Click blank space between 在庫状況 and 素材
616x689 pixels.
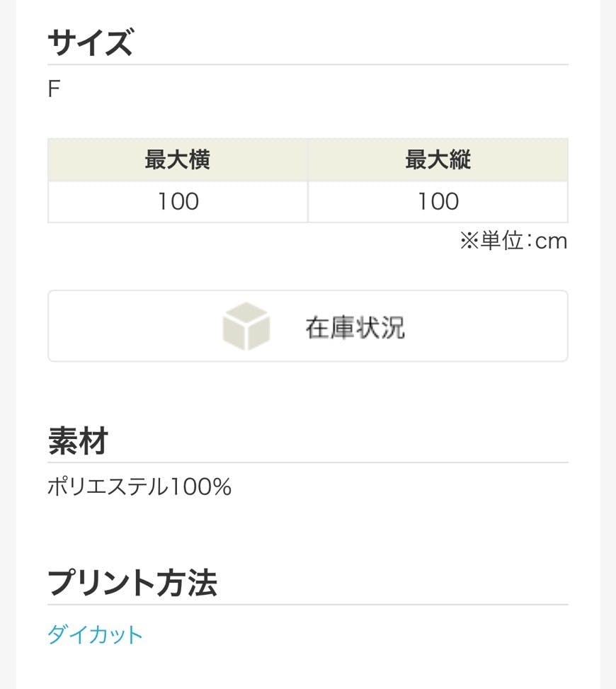308,393
